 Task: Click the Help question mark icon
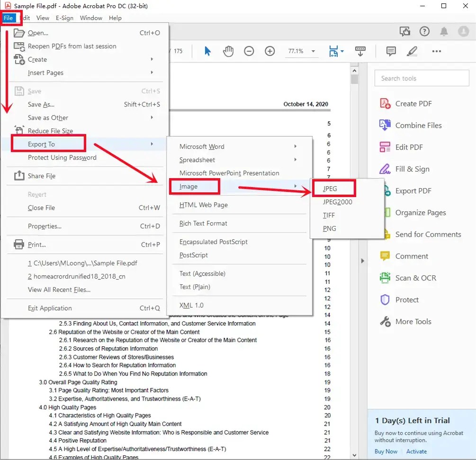tap(424, 31)
